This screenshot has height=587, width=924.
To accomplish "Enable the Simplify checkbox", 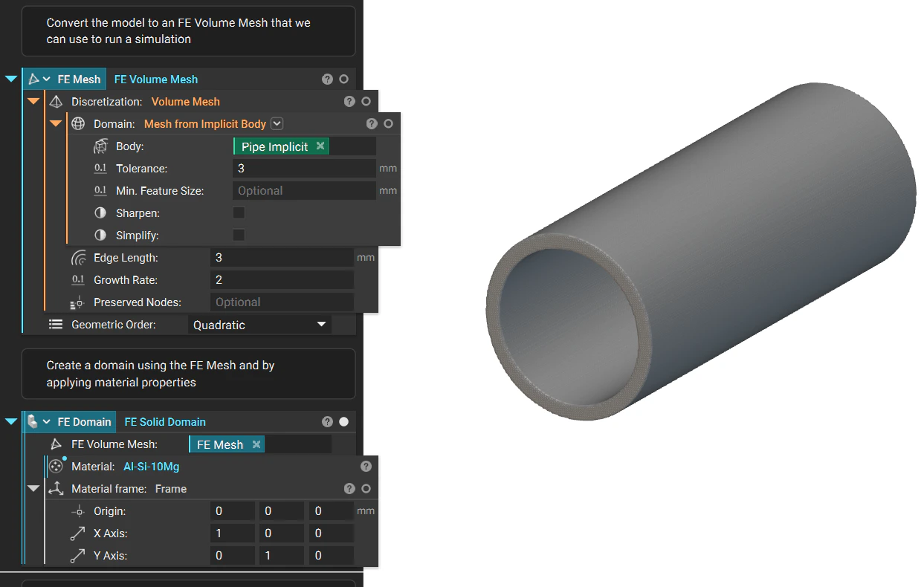I will click(x=238, y=235).
